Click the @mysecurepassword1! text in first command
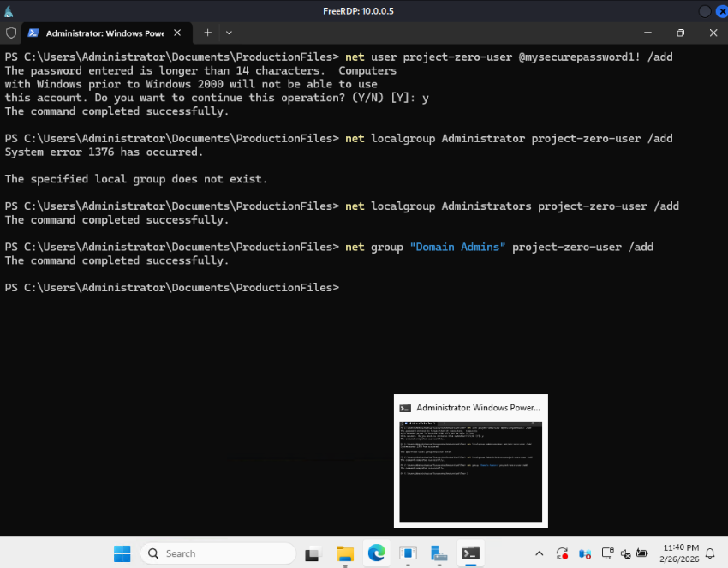Viewport: 728px width, 568px height. pos(580,57)
